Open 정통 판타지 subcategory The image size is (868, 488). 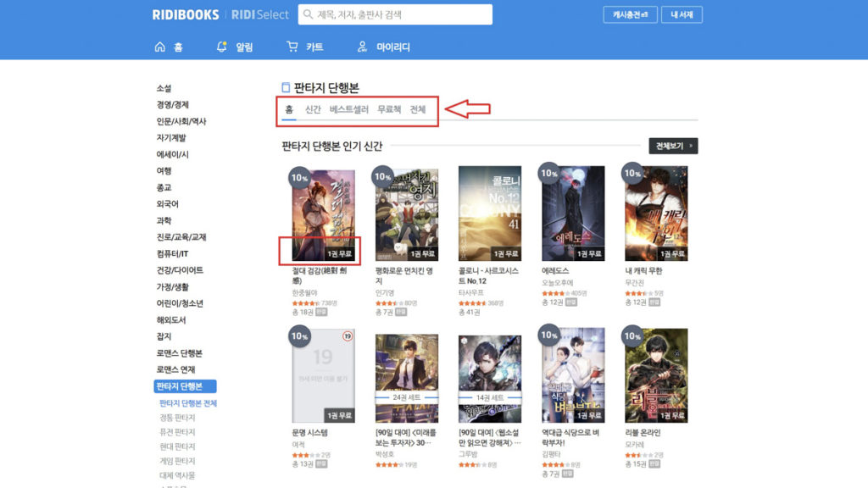tap(177, 418)
